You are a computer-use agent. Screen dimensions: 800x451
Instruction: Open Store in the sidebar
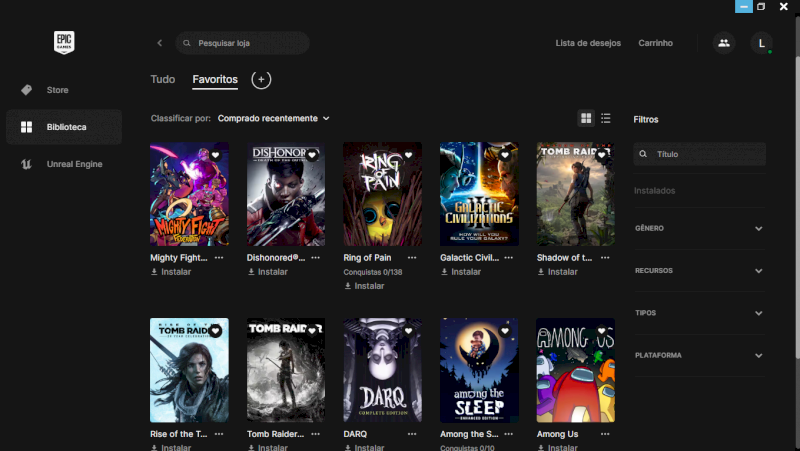(x=57, y=90)
